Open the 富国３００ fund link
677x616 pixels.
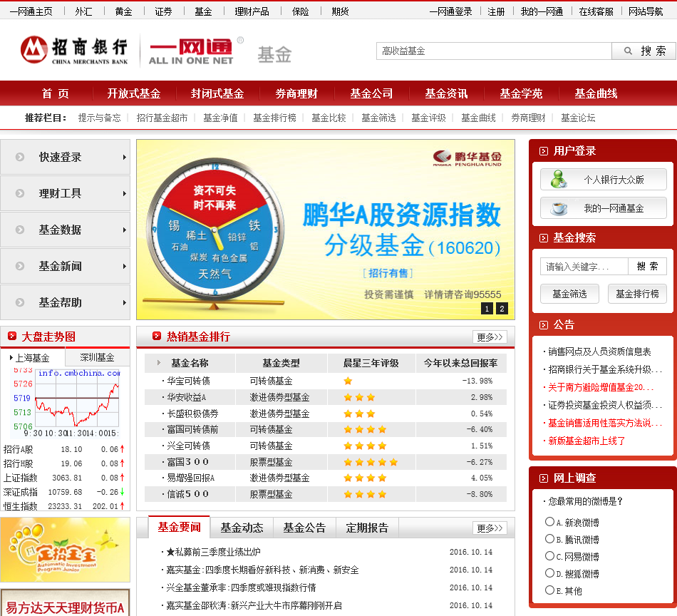(188, 462)
